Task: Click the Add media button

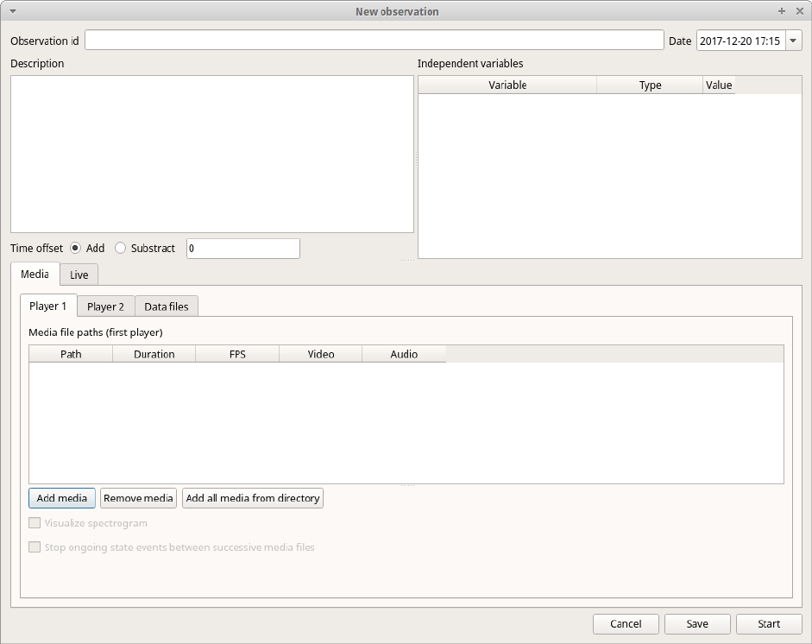Action: point(61,498)
